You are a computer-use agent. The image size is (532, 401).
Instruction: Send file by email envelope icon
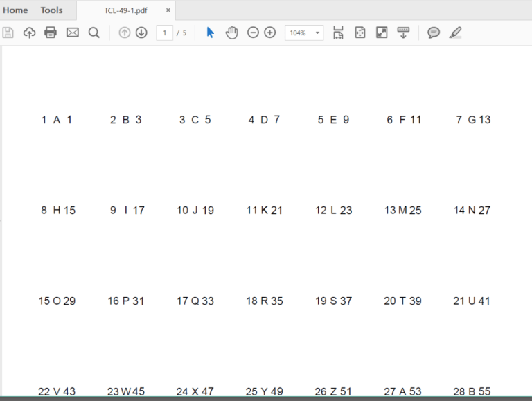[x=72, y=33]
